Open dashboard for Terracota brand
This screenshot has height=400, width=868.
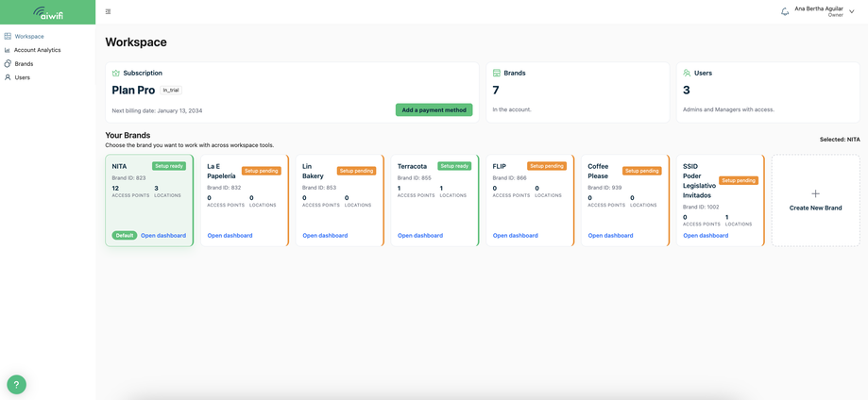coord(420,236)
